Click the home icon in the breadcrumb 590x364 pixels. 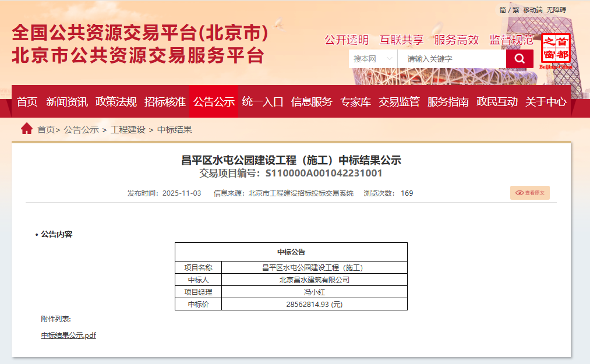[x=27, y=129]
